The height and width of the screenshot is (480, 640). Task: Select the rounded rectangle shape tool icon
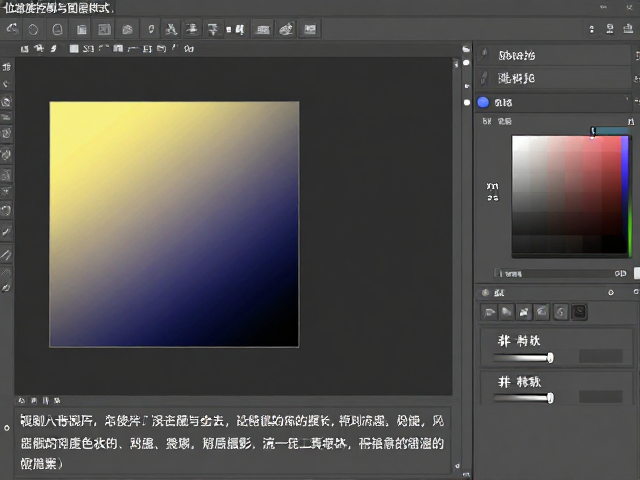(x=58, y=29)
